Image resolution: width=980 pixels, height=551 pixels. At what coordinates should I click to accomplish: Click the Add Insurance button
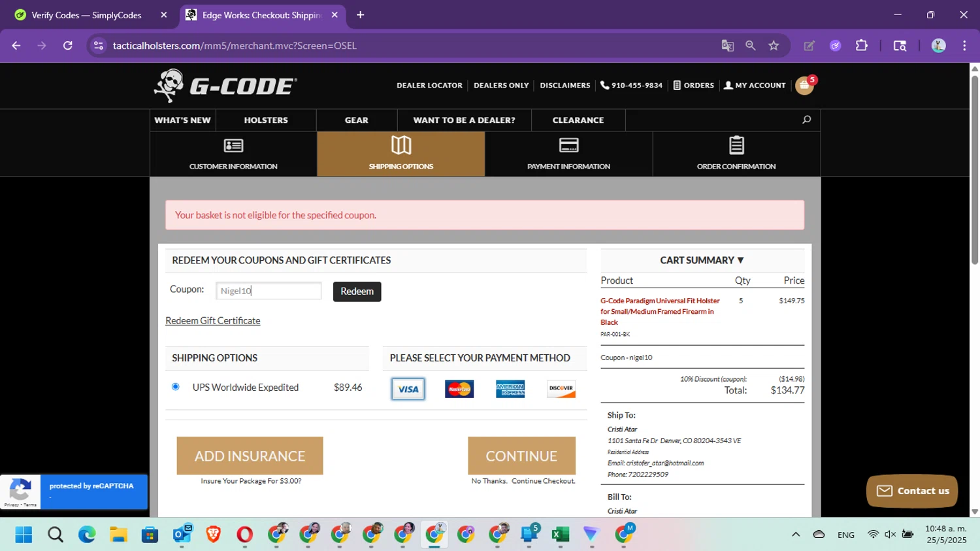(x=250, y=456)
